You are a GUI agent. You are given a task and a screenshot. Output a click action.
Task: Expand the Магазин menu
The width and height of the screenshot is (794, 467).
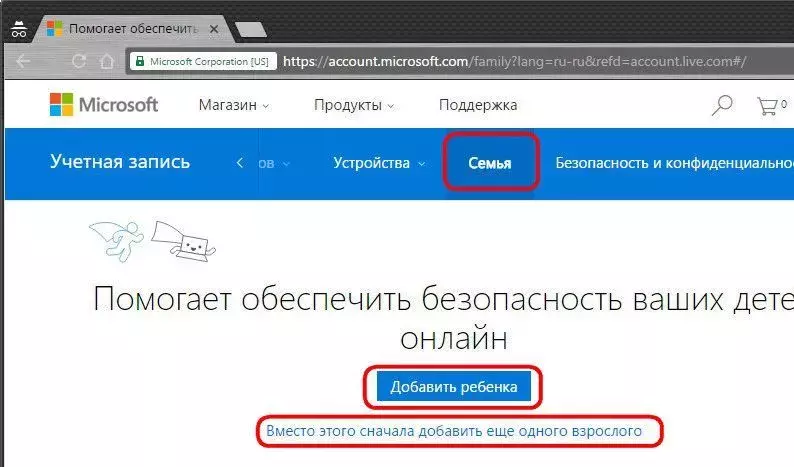233,105
